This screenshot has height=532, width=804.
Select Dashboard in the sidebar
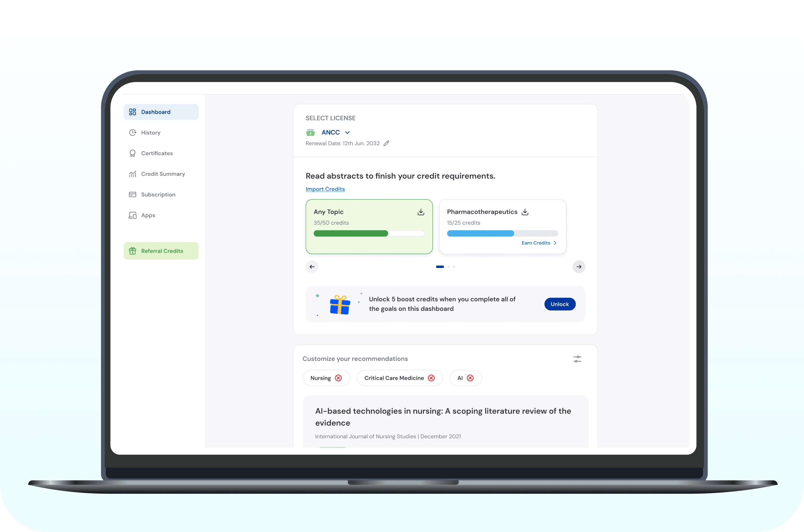coord(156,112)
